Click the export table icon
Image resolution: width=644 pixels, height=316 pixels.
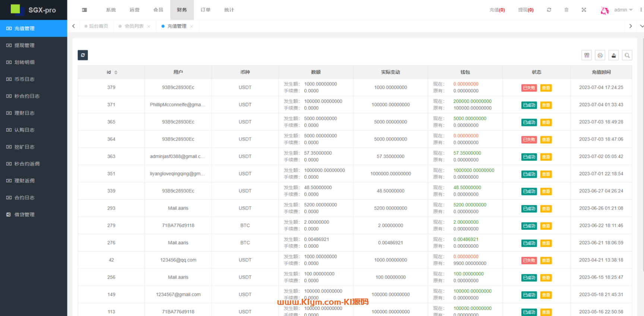[x=614, y=56]
